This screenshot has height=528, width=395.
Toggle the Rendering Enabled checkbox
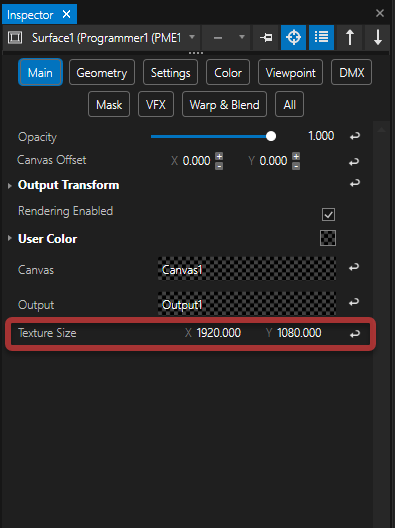328,214
